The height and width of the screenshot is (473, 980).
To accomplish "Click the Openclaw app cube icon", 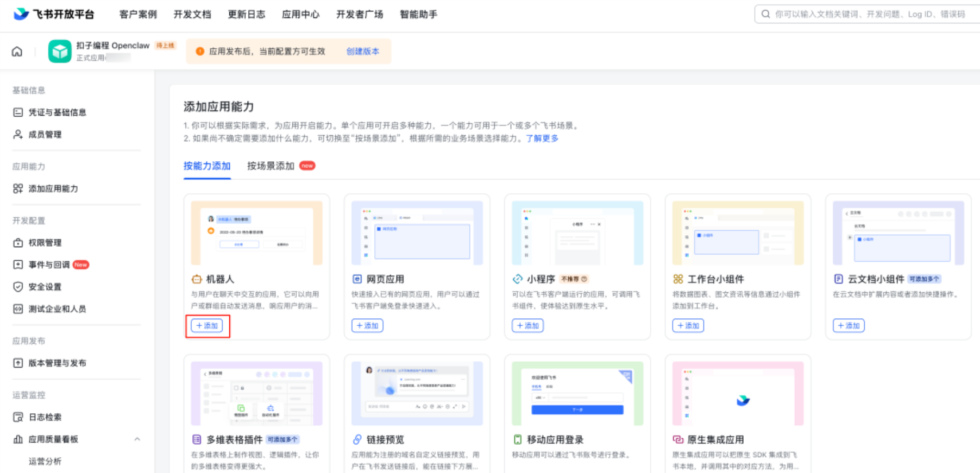I will click(60, 52).
